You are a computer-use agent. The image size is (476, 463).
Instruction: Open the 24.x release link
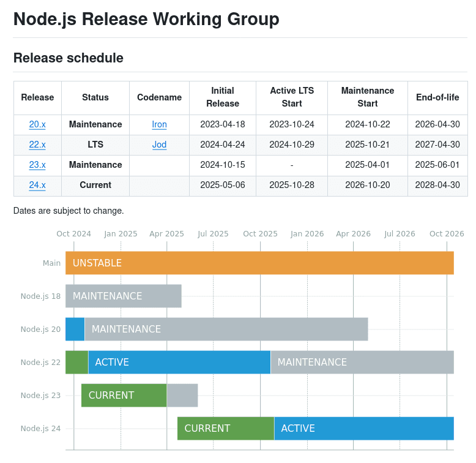coord(37,185)
